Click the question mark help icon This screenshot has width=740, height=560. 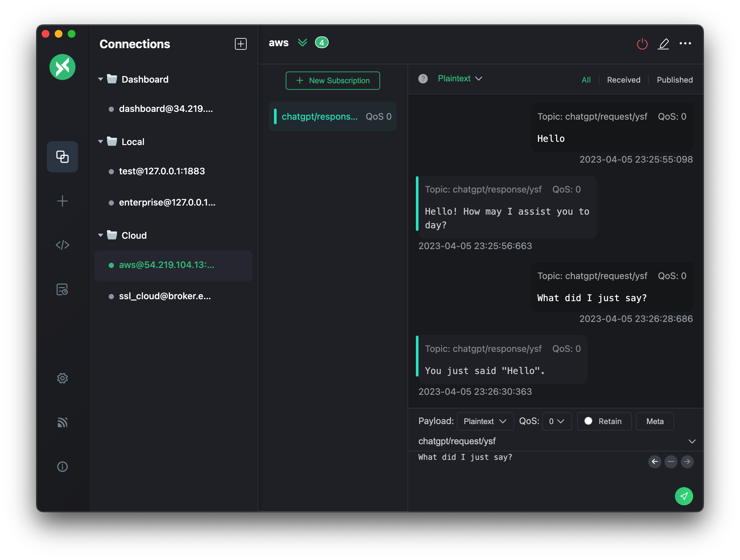click(423, 79)
